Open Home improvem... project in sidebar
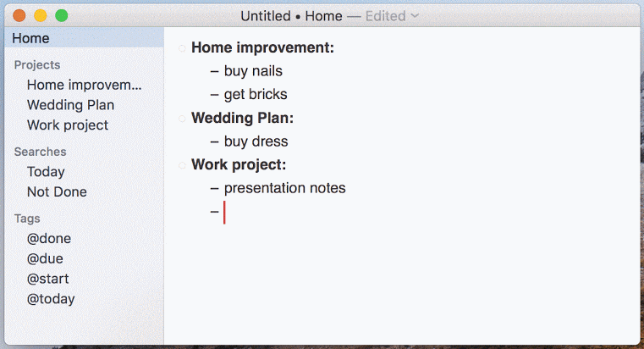The width and height of the screenshot is (644, 349). tap(84, 85)
